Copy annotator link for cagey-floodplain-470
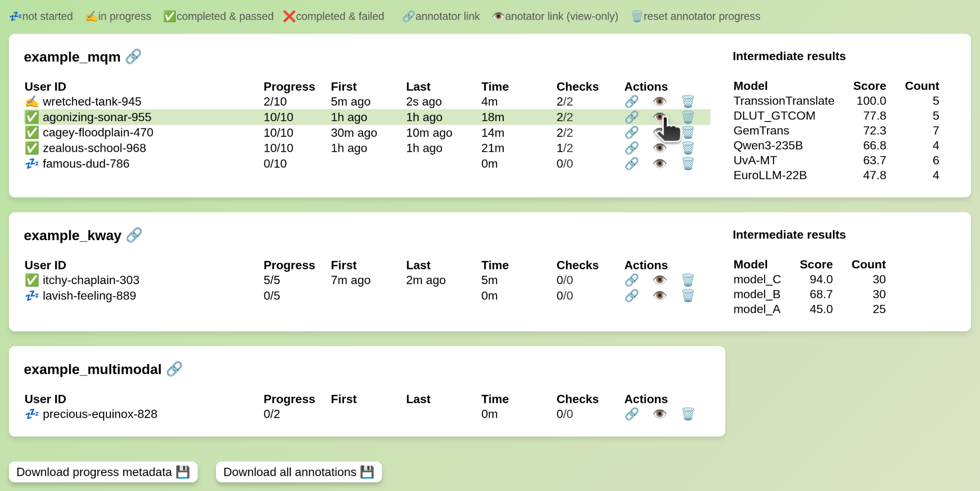This screenshot has width=980, height=491. pos(631,132)
